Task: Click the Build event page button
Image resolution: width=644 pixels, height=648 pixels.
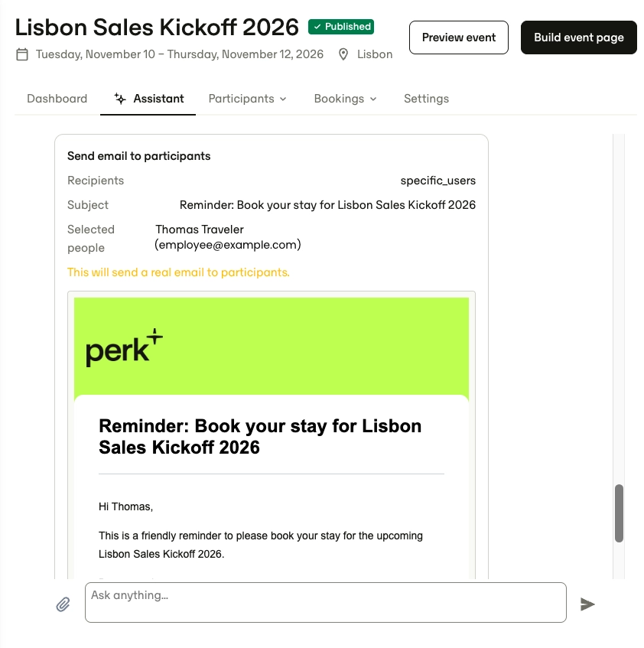Action: (x=579, y=37)
